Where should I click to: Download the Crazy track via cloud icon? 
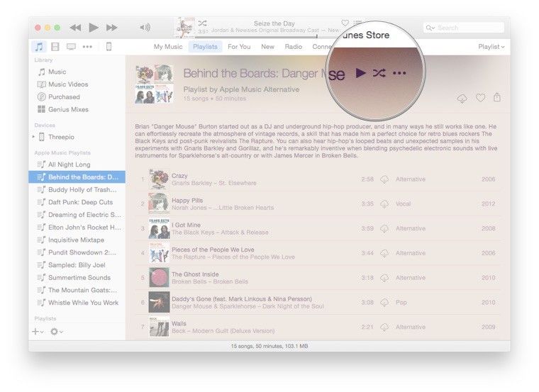(x=384, y=179)
